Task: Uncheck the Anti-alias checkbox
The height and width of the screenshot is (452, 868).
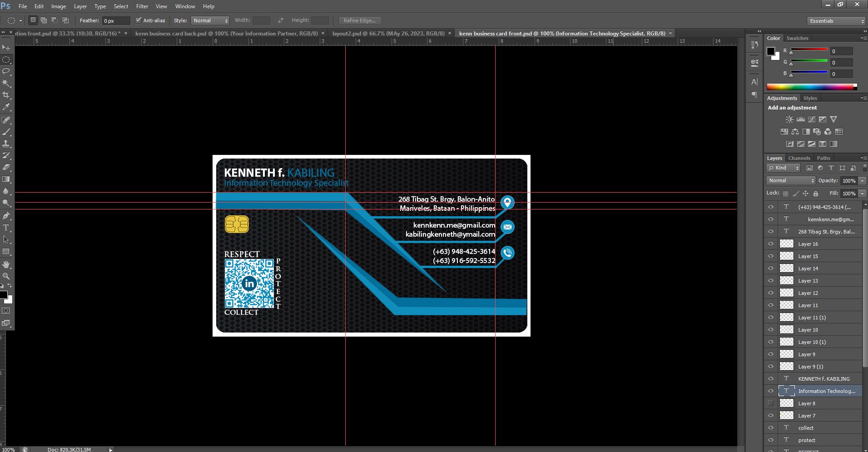Action: [x=139, y=20]
